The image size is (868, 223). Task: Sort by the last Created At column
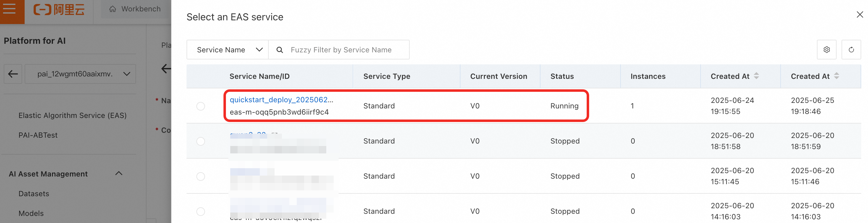[x=836, y=76]
